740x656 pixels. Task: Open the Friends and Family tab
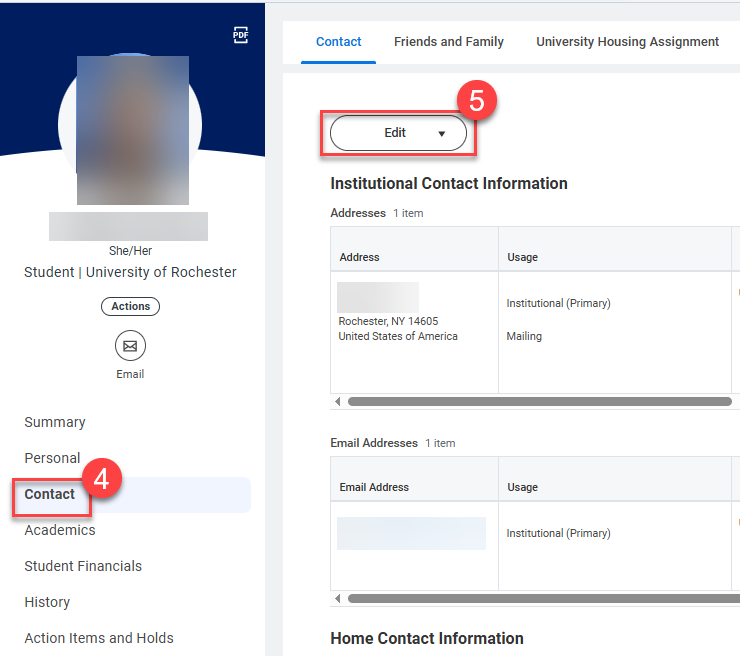point(449,42)
